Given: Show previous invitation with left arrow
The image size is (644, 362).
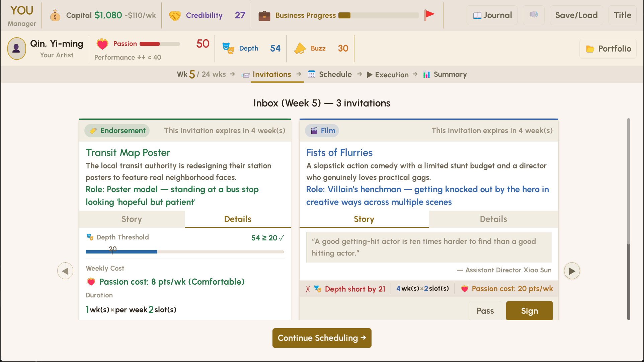Looking at the screenshot, I should point(65,271).
